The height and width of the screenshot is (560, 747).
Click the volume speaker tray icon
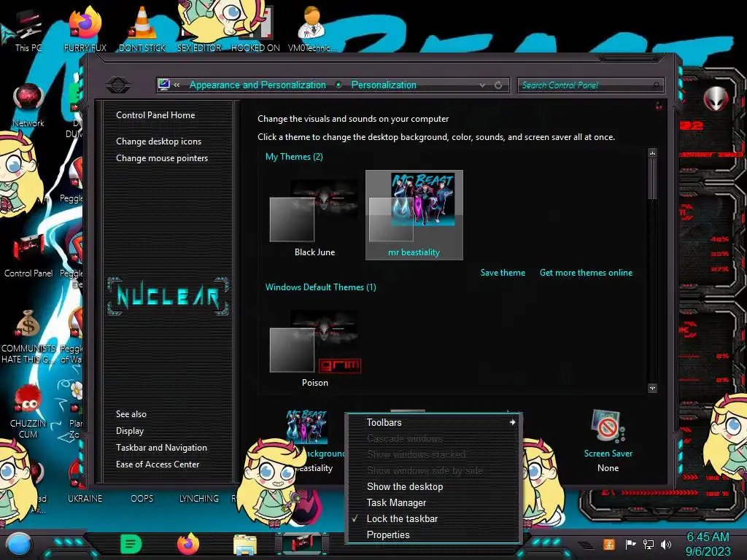(x=665, y=544)
